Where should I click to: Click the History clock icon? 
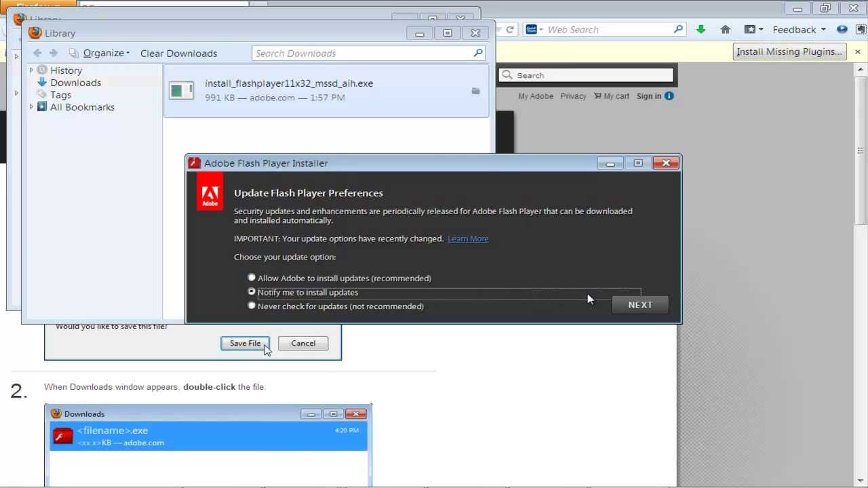click(x=42, y=70)
